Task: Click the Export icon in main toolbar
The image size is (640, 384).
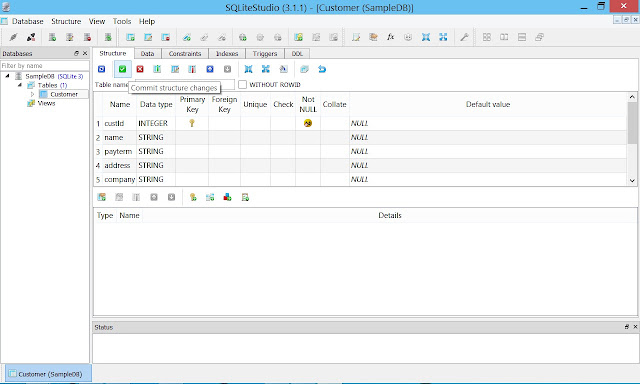Action: [443, 37]
